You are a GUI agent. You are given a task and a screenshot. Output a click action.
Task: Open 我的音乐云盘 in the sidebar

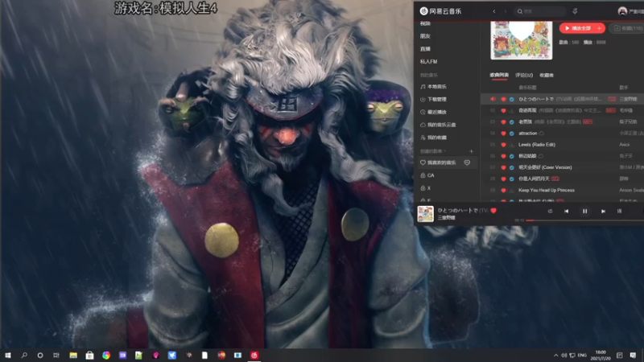(x=438, y=125)
